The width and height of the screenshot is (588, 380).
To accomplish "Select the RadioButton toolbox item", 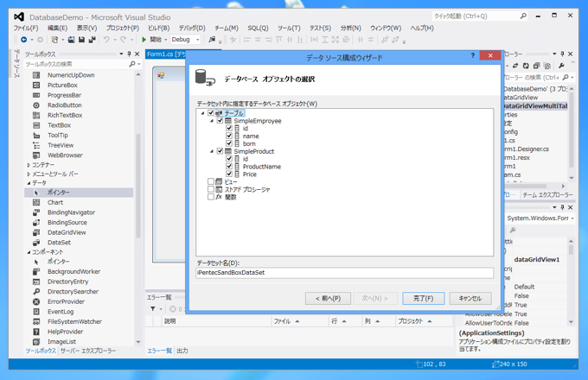I will click(65, 105).
